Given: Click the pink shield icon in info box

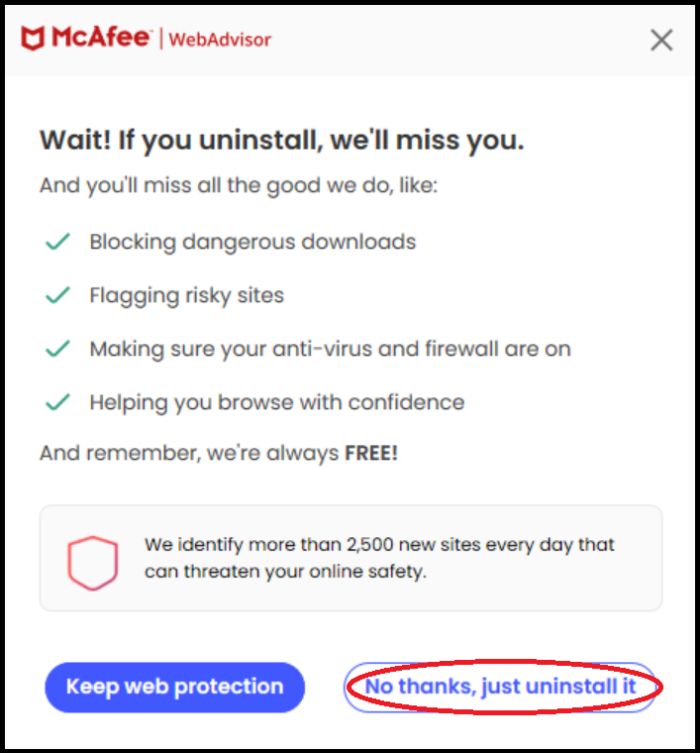Looking at the screenshot, I should click(x=93, y=560).
